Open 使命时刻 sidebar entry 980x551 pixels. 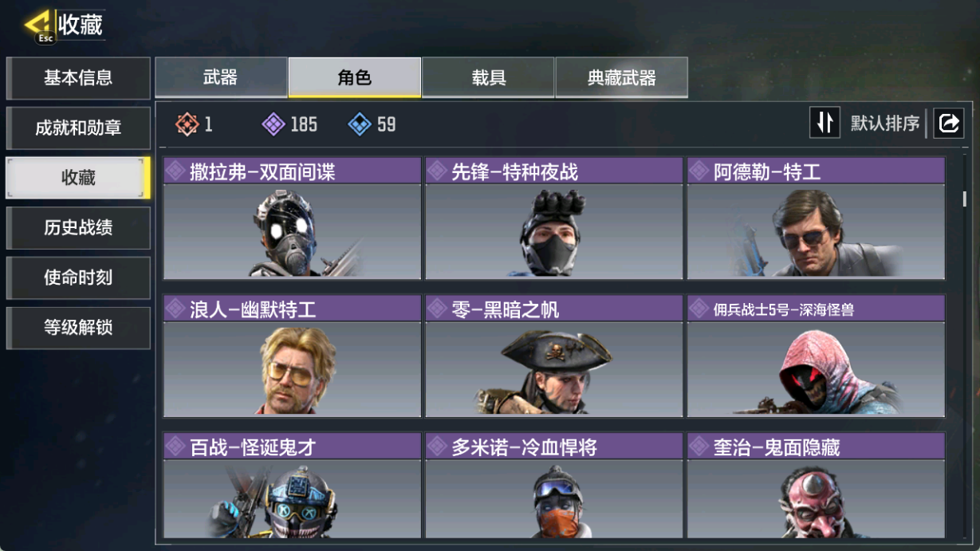[78, 277]
